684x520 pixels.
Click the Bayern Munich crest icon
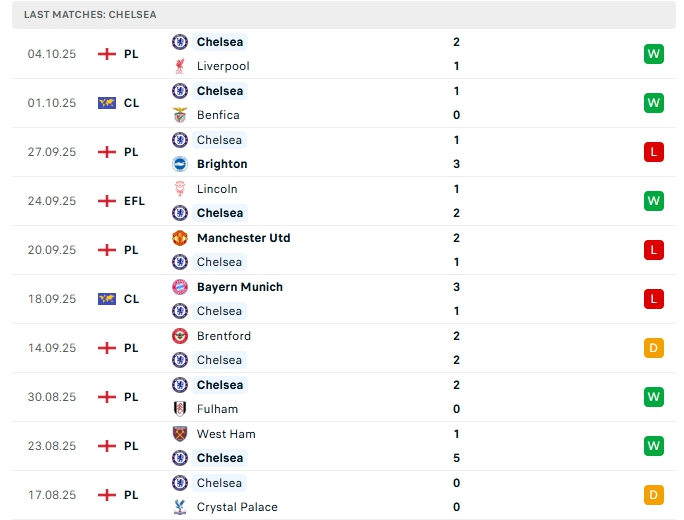(x=180, y=287)
